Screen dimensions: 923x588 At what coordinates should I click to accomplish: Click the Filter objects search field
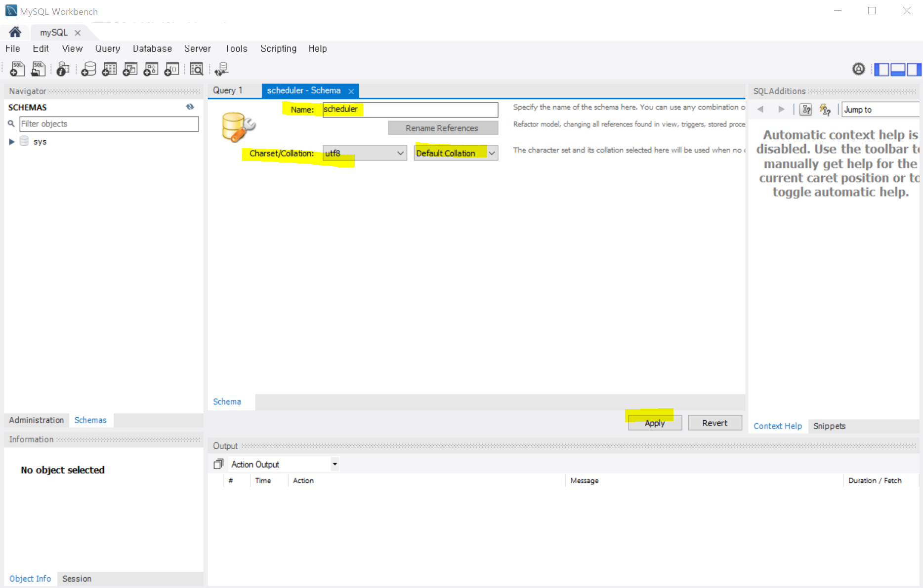(x=109, y=124)
